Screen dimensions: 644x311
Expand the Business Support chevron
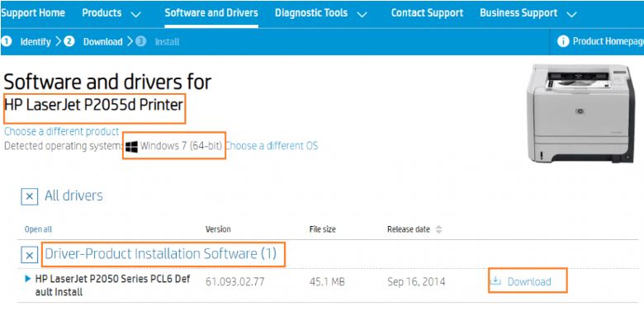(x=571, y=15)
